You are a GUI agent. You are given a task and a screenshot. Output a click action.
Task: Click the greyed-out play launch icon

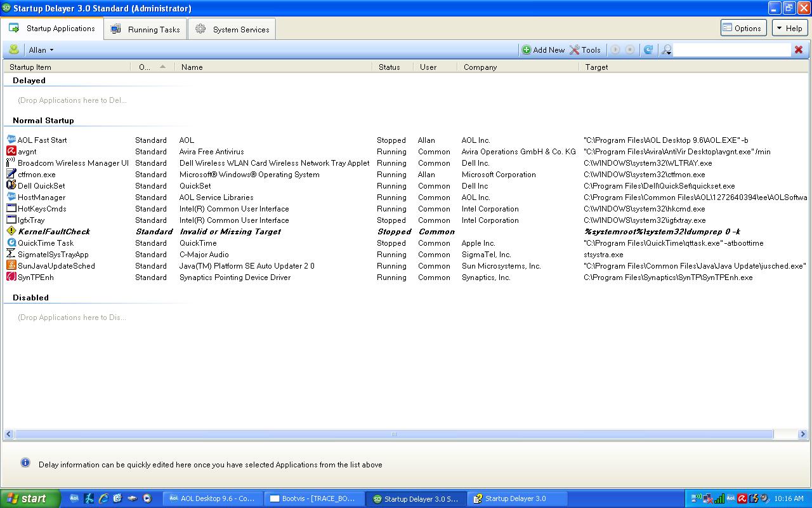[615, 50]
